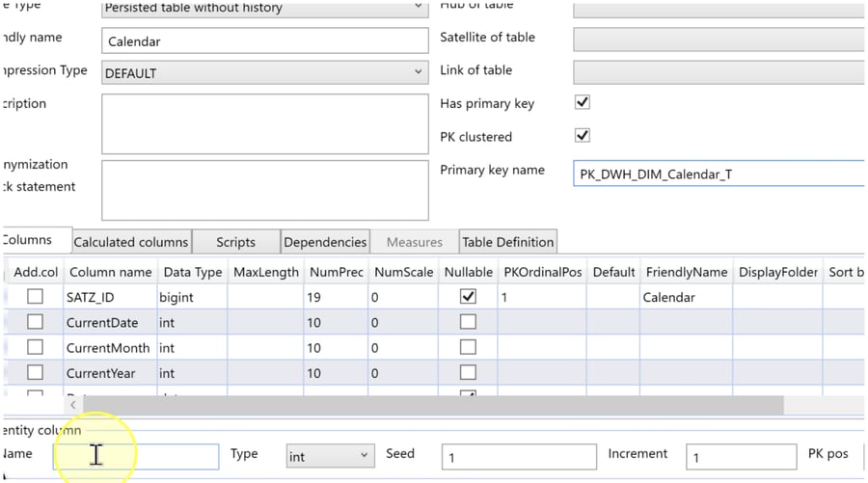Click the bigint data type cell

[x=193, y=297]
